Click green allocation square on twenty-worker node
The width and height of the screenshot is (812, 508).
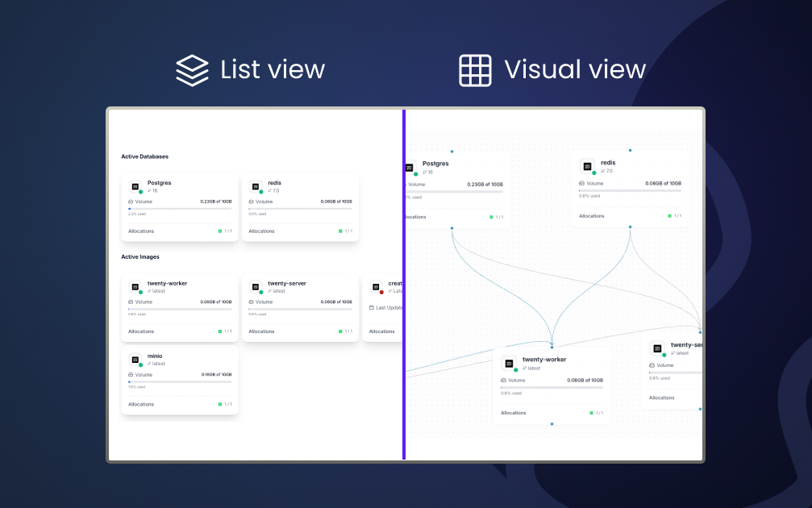tap(591, 413)
